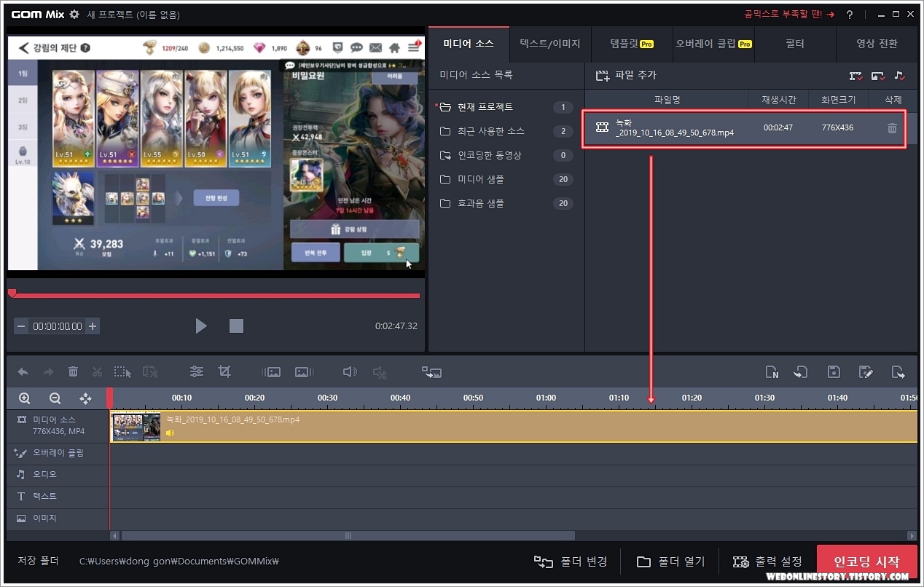Select 미디어 샘플 folder
The width and height of the screenshot is (924, 587).
point(506,179)
